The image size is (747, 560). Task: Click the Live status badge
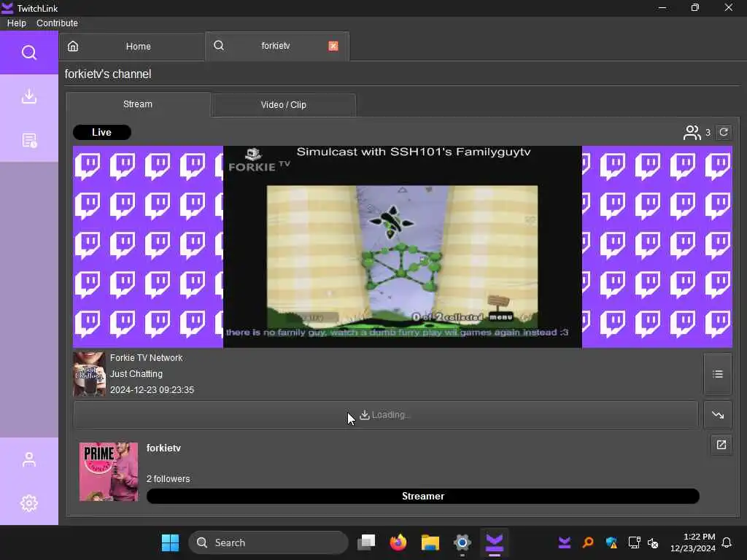pyautogui.click(x=102, y=133)
